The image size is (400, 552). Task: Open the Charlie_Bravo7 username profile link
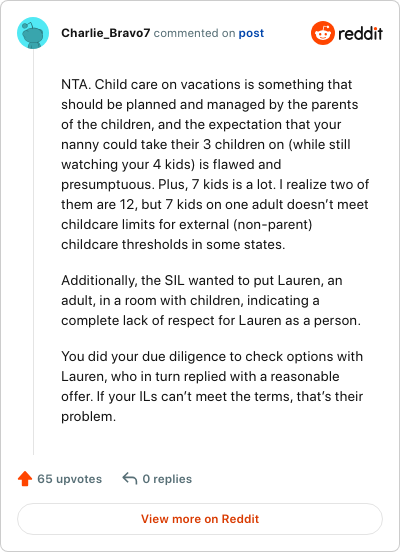(x=106, y=33)
